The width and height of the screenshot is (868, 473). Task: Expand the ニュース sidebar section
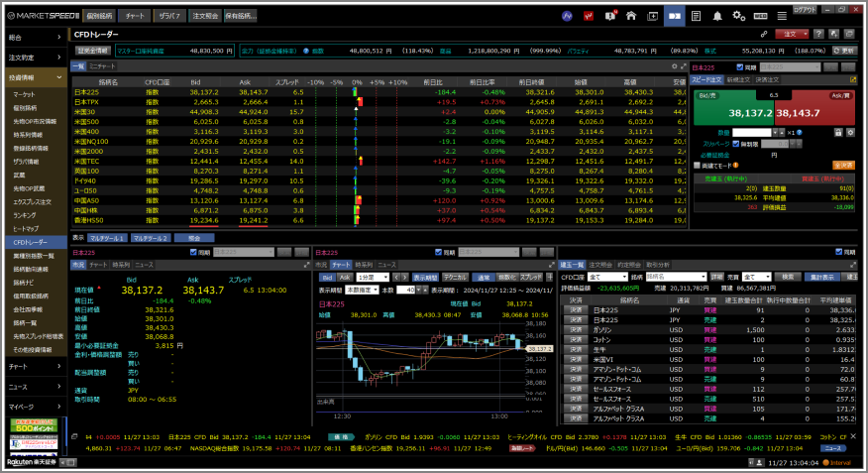(x=35, y=387)
